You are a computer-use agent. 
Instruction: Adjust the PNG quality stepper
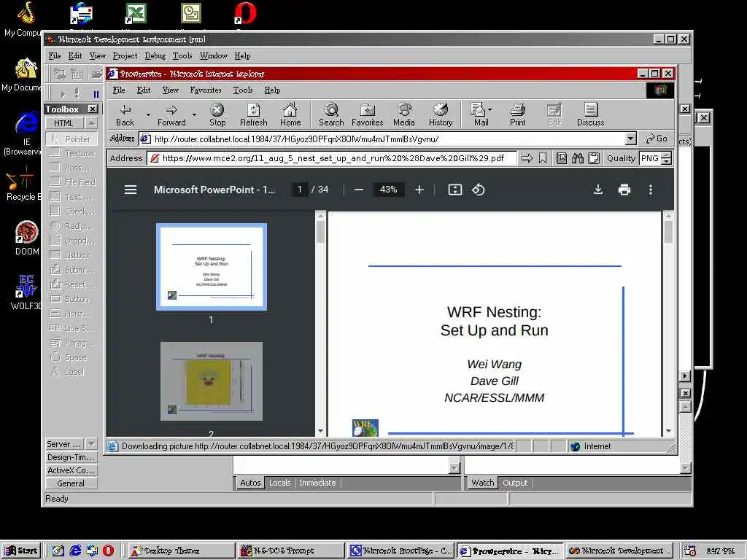(x=667, y=158)
